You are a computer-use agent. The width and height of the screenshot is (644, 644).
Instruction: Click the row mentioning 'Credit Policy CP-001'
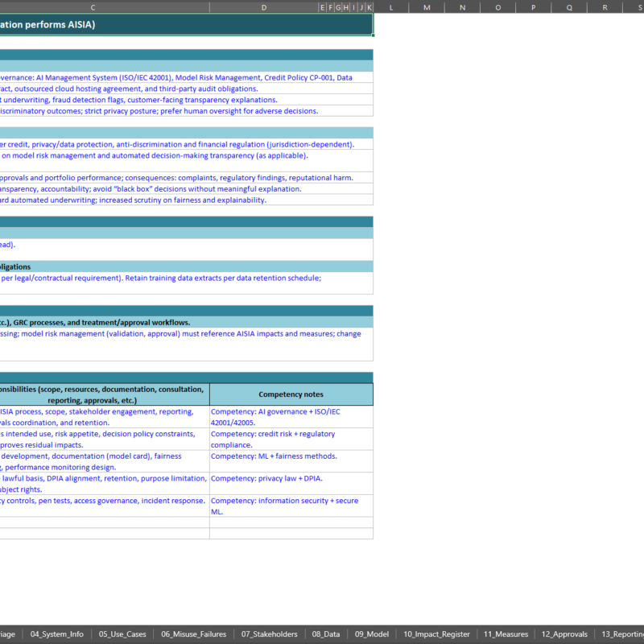(x=187, y=77)
